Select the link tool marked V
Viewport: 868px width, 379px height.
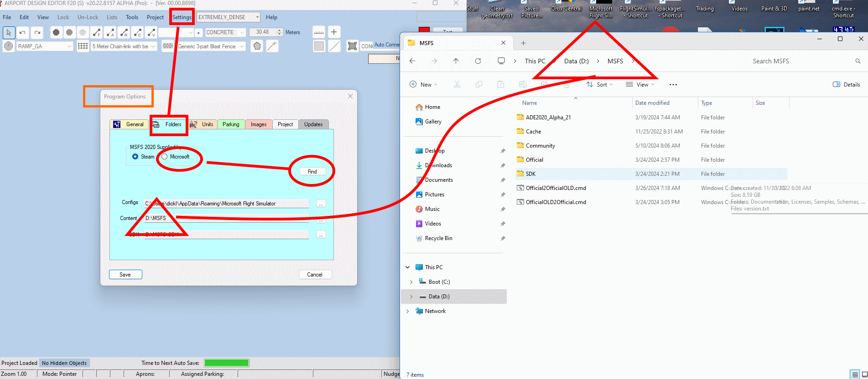151,32
